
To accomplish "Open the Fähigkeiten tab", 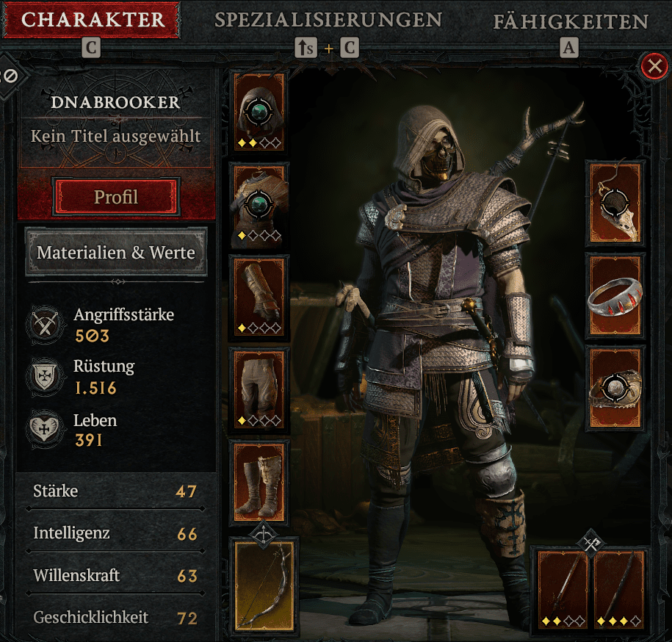I will [571, 21].
